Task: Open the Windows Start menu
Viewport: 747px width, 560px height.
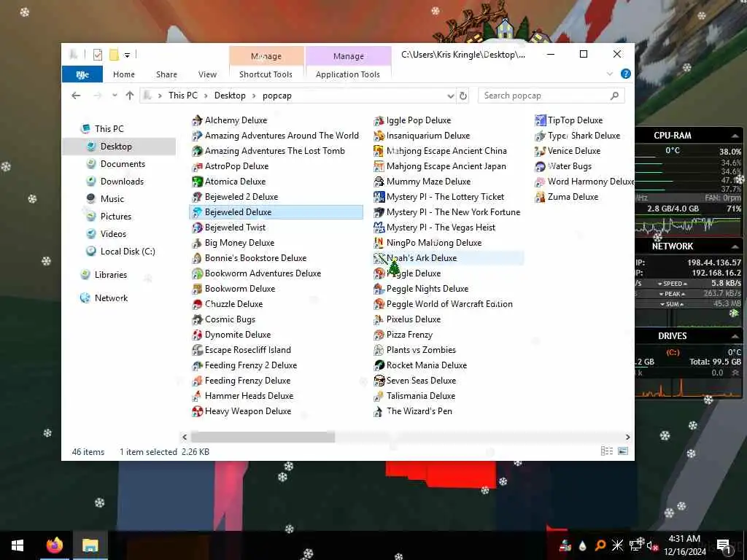Action: coord(18,545)
